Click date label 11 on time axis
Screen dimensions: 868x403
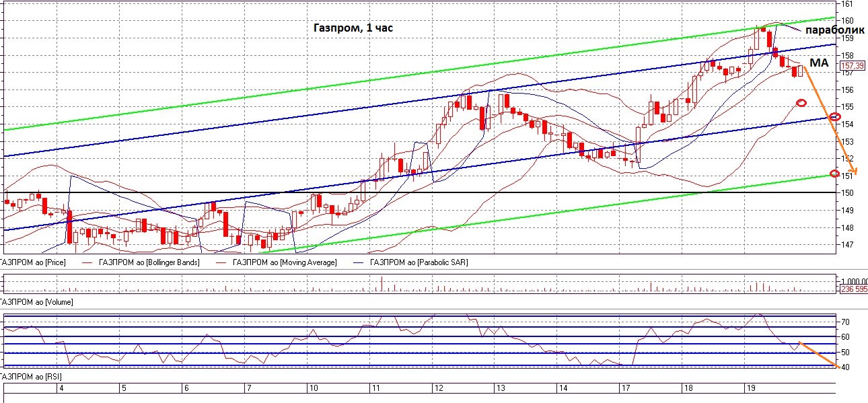point(375,388)
